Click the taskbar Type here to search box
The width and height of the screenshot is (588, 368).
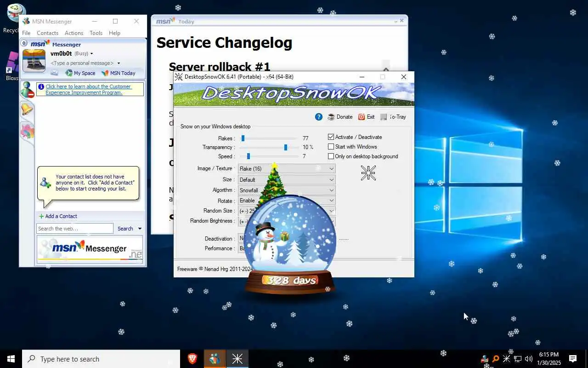pyautogui.click(x=101, y=359)
